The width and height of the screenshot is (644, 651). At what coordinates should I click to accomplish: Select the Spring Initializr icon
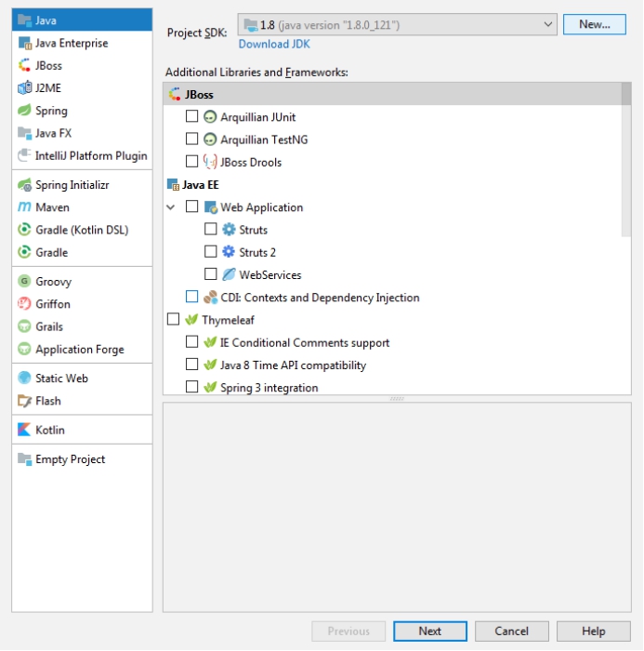24,184
